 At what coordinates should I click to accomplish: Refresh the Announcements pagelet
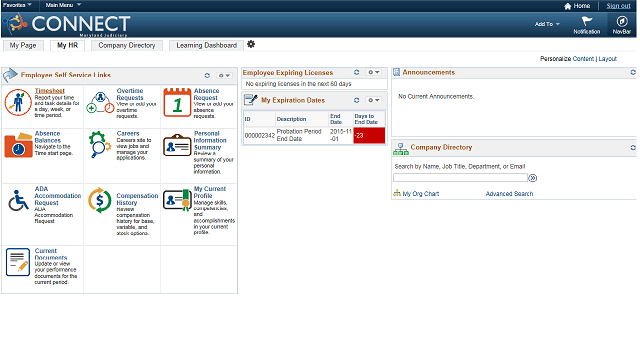(x=633, y=72)
